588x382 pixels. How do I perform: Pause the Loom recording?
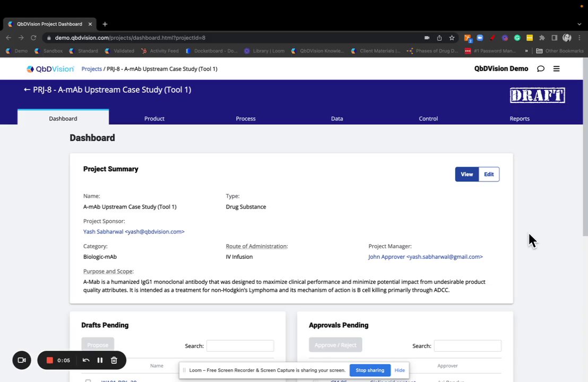100,360
